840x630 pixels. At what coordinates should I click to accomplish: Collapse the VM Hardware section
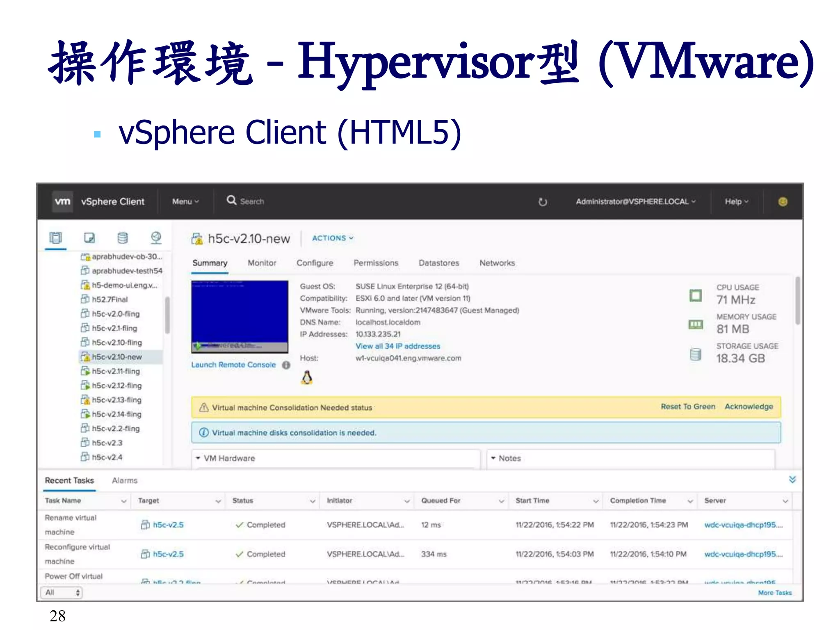[x=198, y=458]
